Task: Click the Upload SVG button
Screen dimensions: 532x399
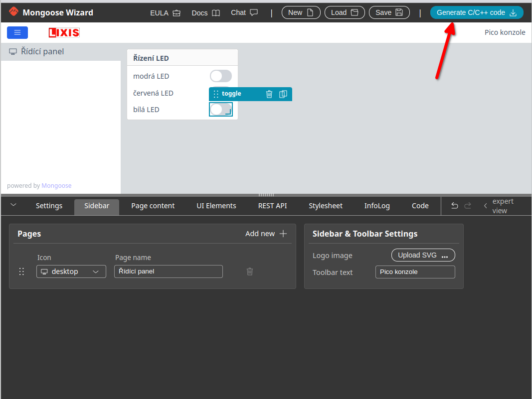Action: [x=423, y=256]
